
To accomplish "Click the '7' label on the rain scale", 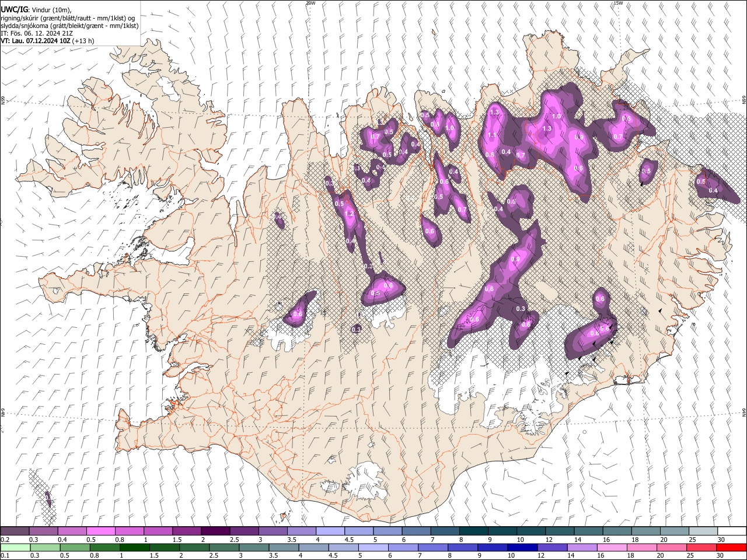I will [420, 555].
